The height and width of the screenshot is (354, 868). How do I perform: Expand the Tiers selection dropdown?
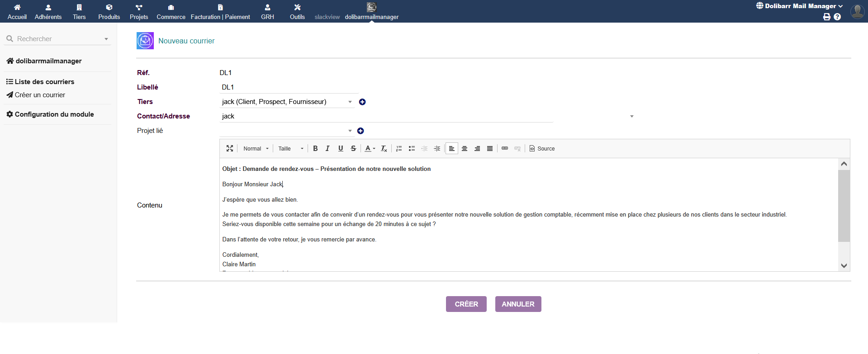(x=350, y=102)
